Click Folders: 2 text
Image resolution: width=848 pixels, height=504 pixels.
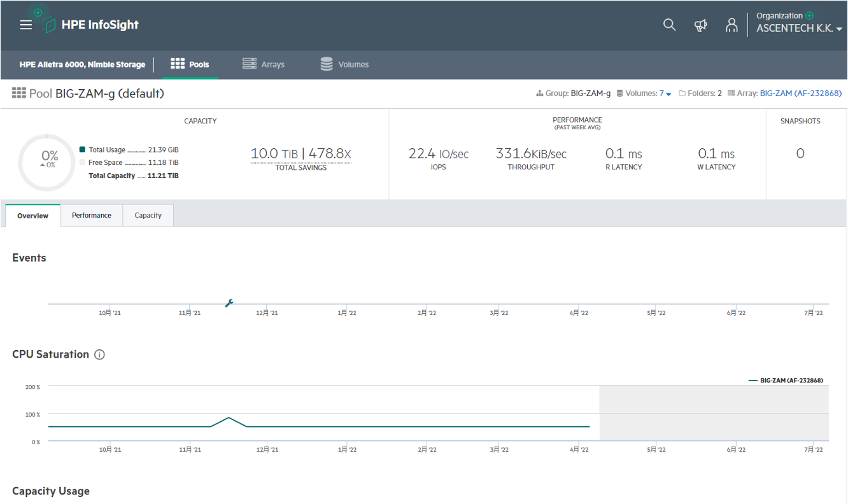(705, 94)
